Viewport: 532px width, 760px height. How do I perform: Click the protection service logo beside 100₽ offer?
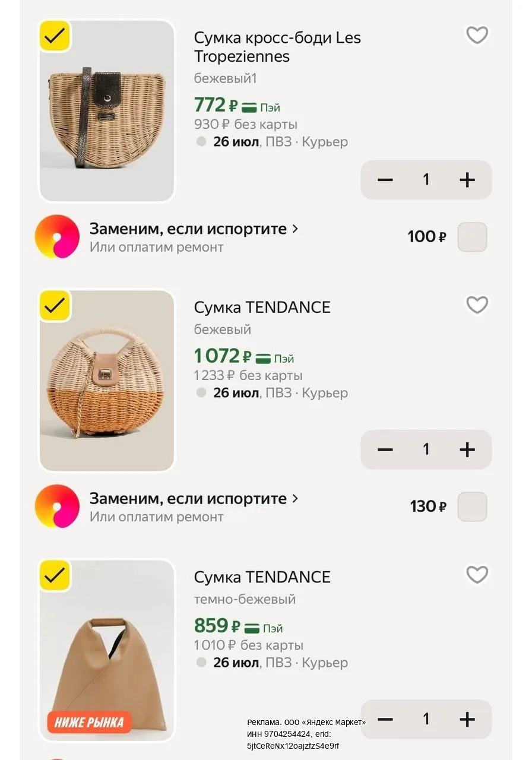[x=57, y=236]
